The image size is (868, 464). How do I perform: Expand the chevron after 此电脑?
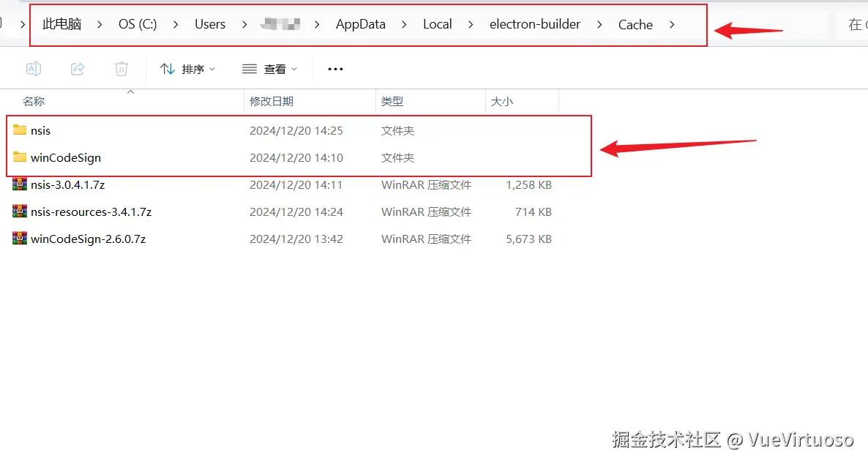100,24
